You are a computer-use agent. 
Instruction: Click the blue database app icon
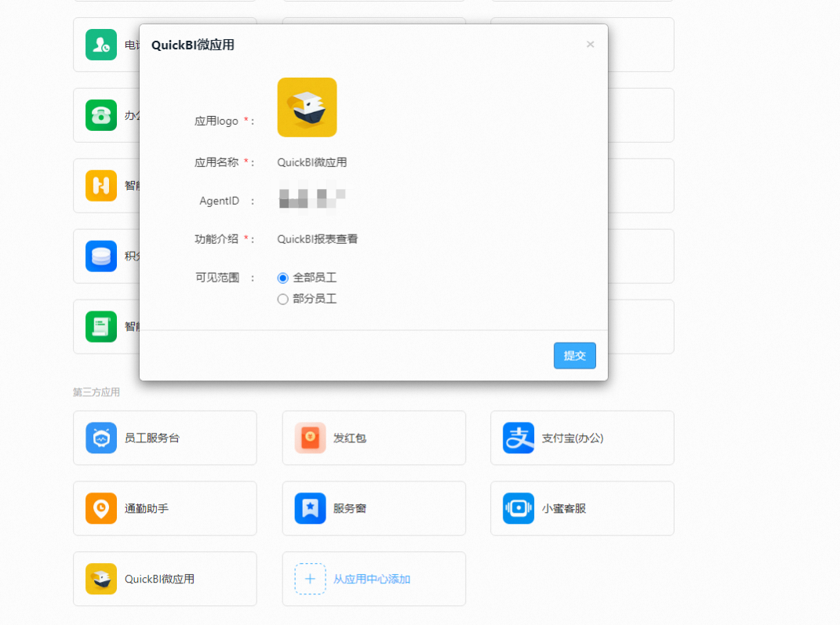click(101, 256)
